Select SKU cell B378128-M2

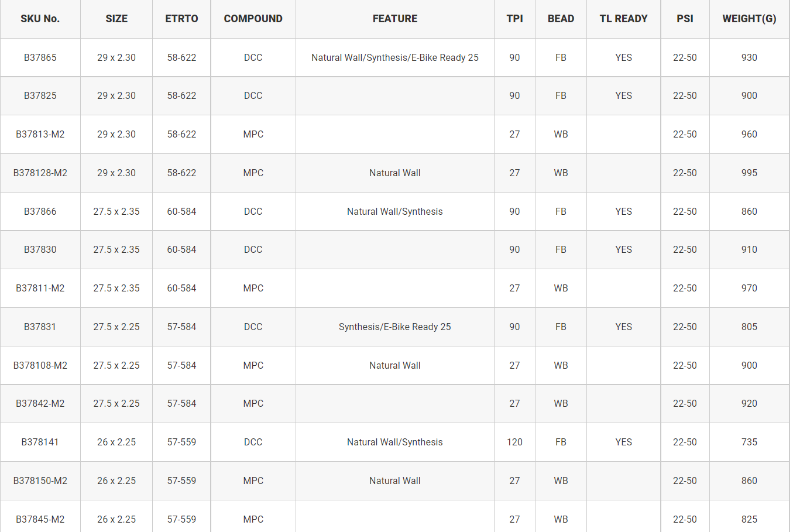point(40,173)
